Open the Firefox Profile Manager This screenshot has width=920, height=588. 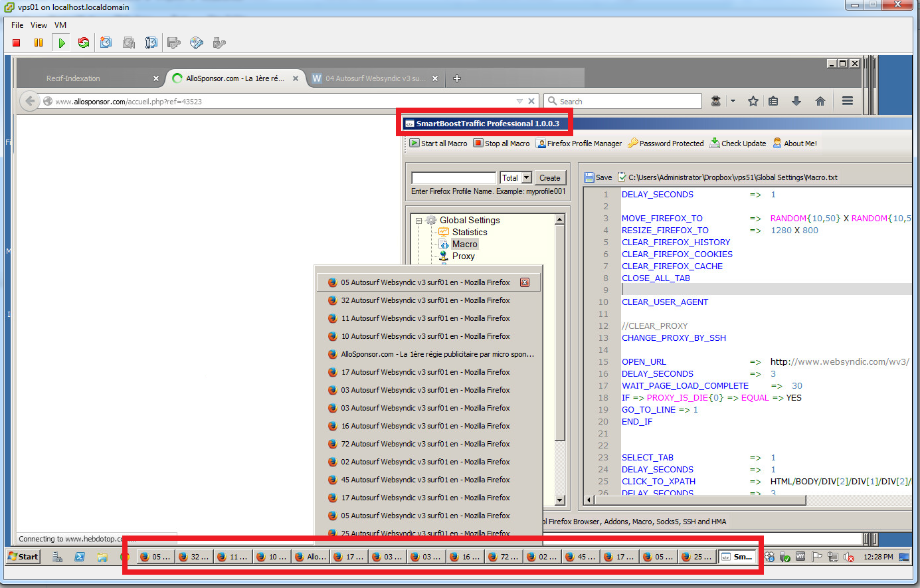click(x=579, y=144)
